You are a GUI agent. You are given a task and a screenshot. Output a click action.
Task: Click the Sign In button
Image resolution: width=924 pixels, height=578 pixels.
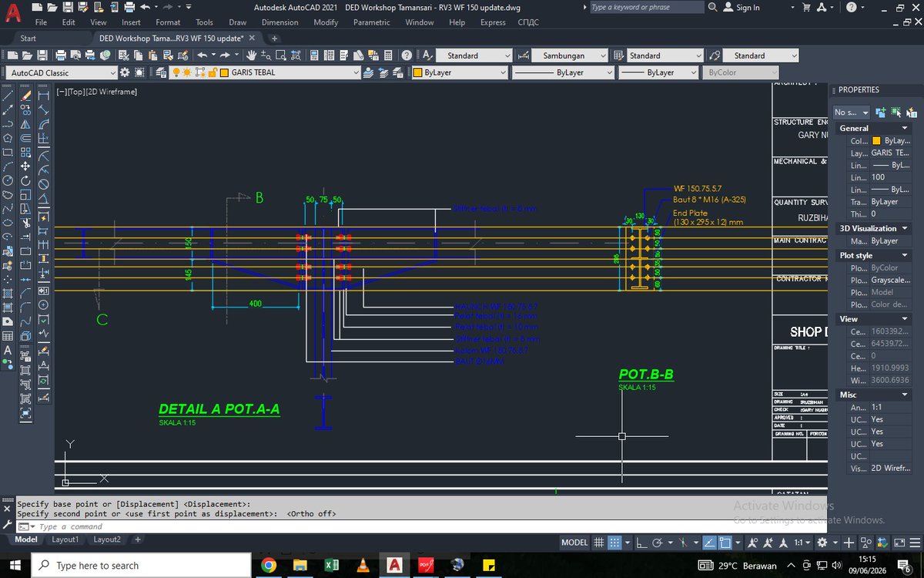[742, 7]
